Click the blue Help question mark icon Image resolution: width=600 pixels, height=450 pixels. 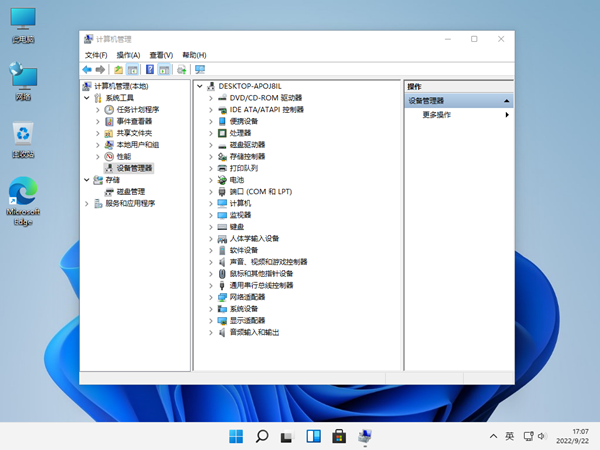(150, 70)
